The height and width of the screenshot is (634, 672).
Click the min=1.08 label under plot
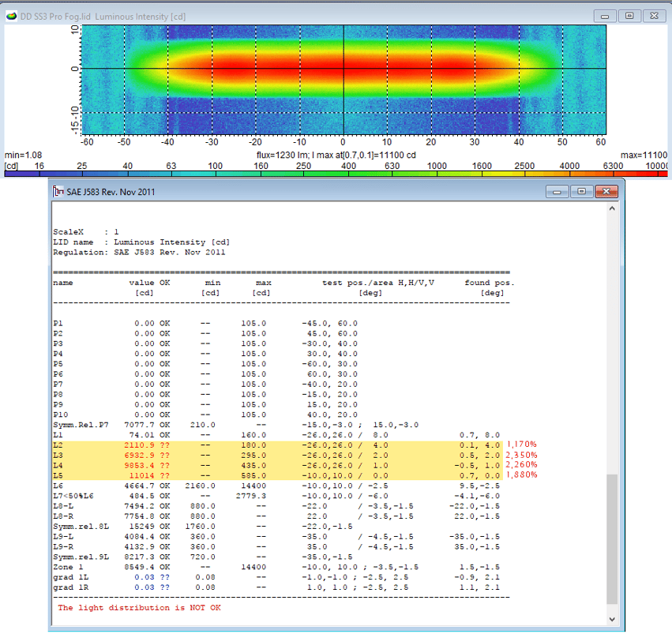click(x=23, y=155)
